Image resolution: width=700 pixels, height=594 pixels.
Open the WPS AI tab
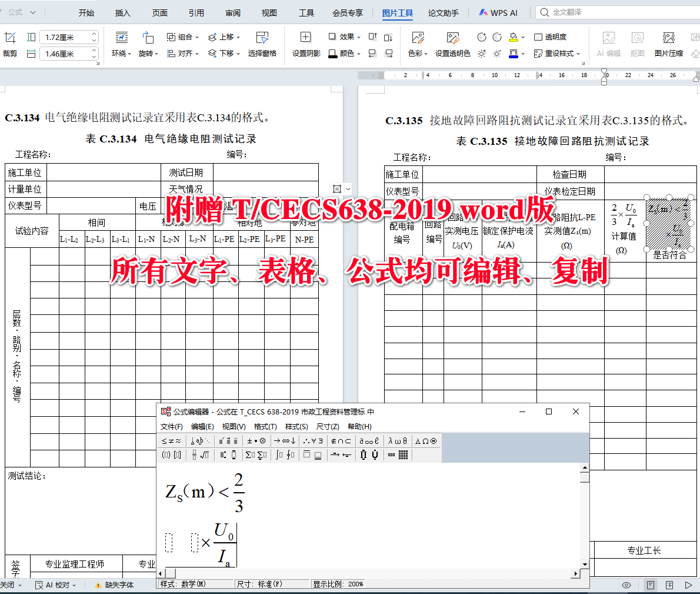coord(498,13)
